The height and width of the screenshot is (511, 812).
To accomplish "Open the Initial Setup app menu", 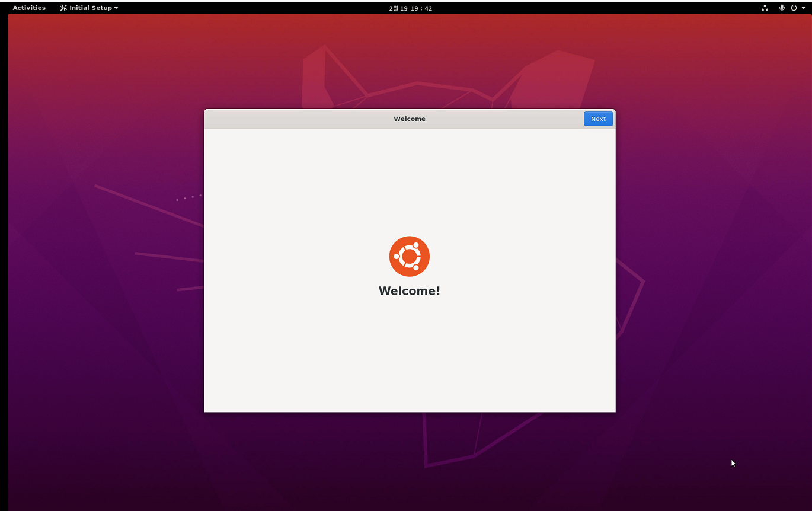I will coord(89,8).
